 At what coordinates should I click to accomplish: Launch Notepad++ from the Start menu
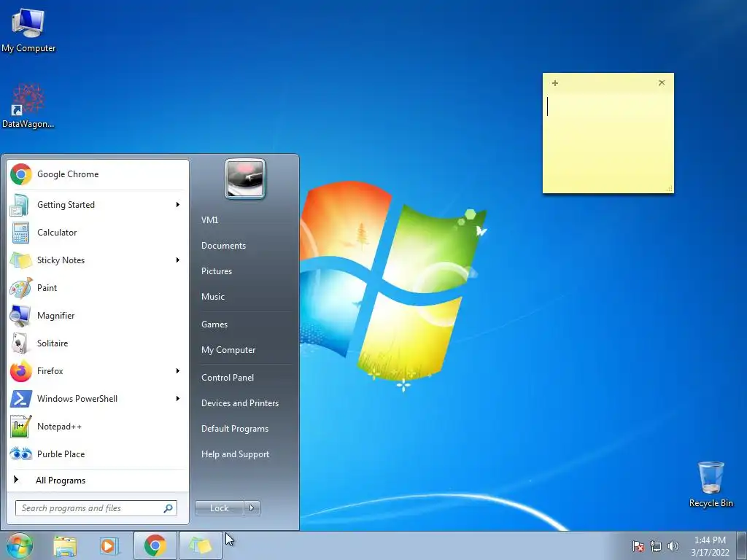98,426
